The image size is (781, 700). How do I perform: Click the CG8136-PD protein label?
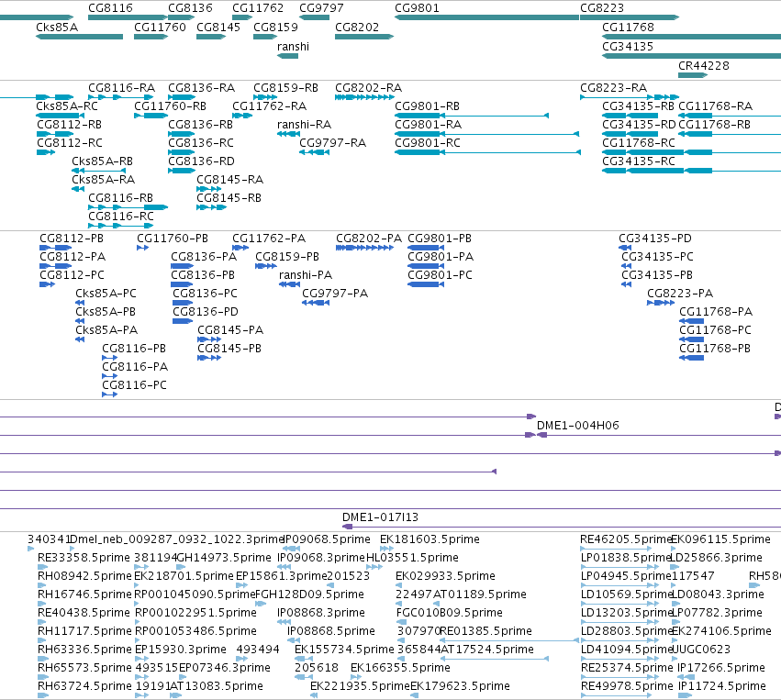[x=206, y=312]
